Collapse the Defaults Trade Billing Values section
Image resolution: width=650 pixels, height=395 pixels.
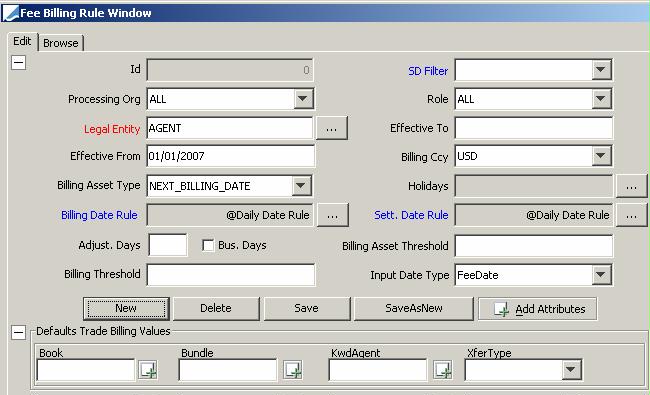(18, 332)
